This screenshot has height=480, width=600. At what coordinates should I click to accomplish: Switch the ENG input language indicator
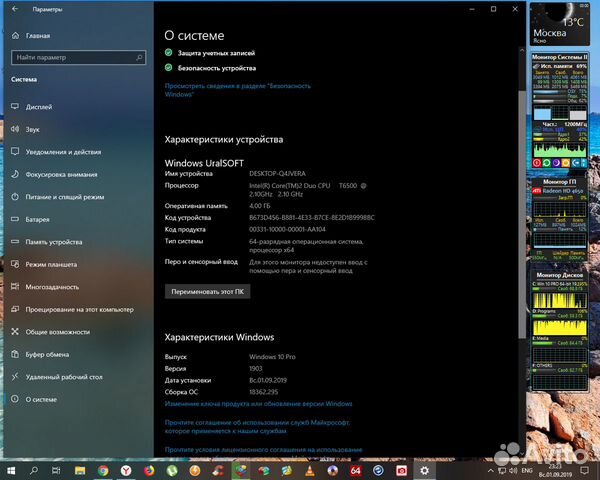(527, 470)
